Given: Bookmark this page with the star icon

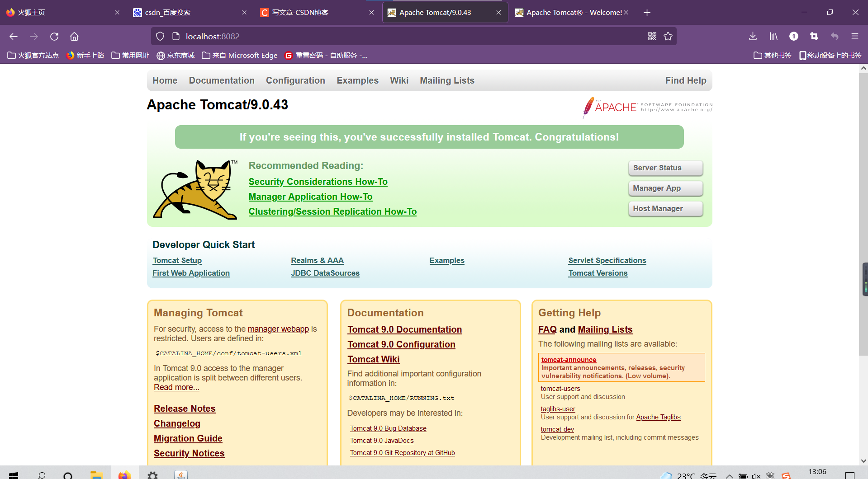Looking at the screenshot, I should pos(668,36).
